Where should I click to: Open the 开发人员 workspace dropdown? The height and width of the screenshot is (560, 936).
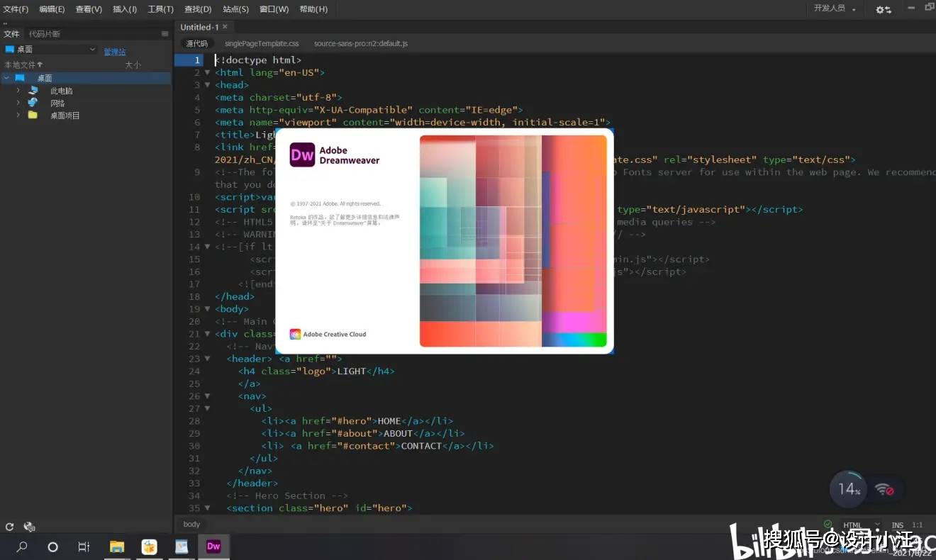pyautogui.click(x=835, y=9)
